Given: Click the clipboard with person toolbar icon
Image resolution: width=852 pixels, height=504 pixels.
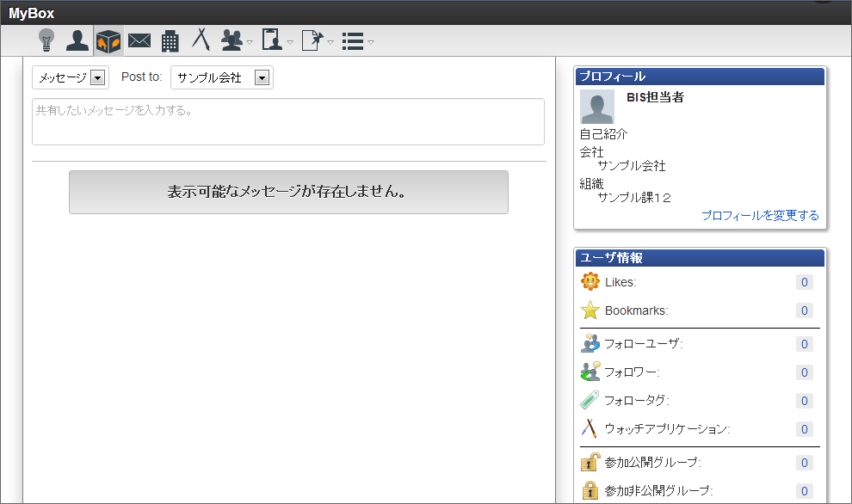Looking at the screenshot, I should pyautogui.click(x=273, y=40).
